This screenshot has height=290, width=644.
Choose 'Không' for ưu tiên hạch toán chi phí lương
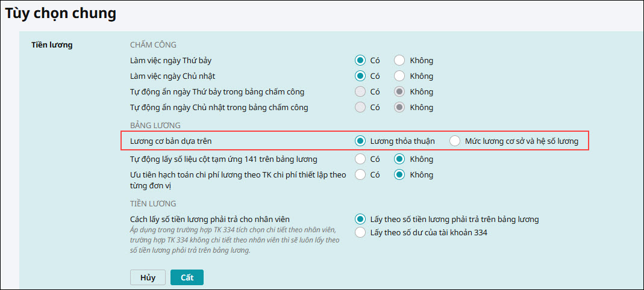(x=399, y=174)
